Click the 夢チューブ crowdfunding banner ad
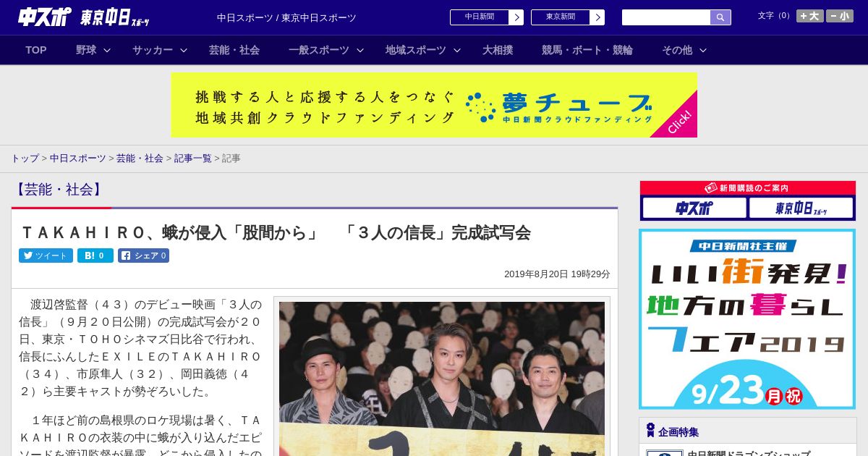Image resolution: width=868 pixels, height=456 pixels. pos(434,105)
